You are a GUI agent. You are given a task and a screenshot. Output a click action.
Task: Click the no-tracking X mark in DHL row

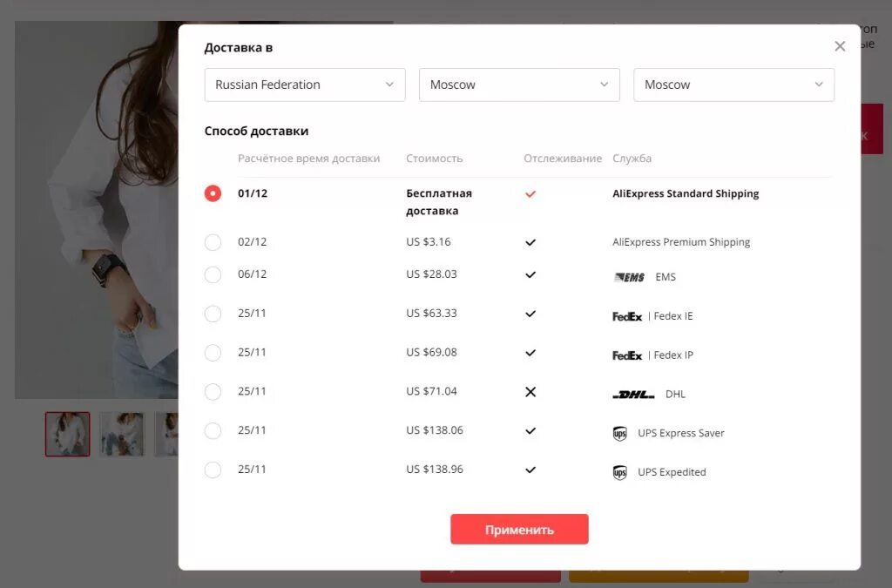click(x=530, y=392)
